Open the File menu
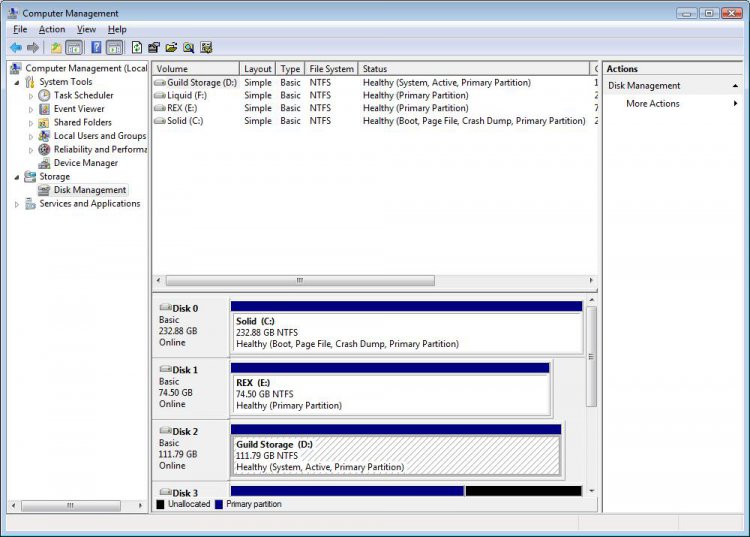 coord(20,29)
